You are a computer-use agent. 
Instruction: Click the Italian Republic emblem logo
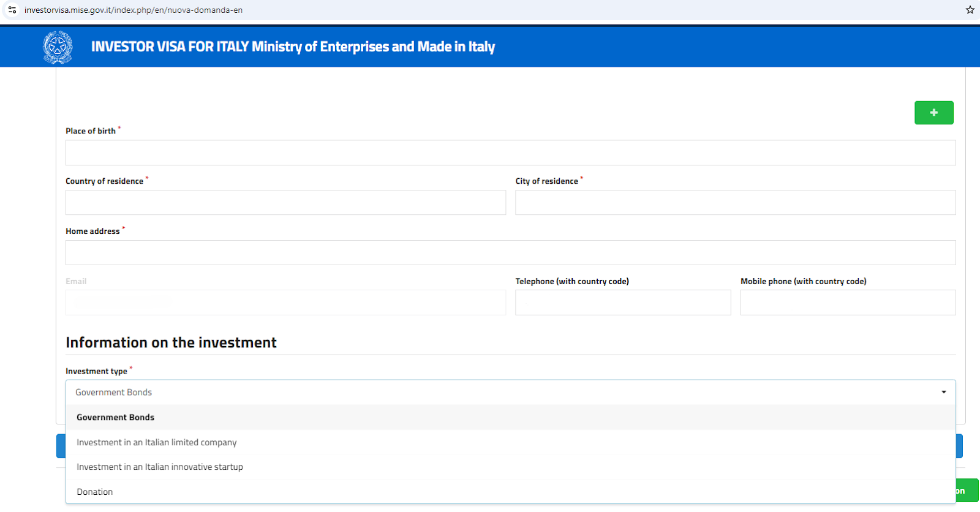pos(58,47)
